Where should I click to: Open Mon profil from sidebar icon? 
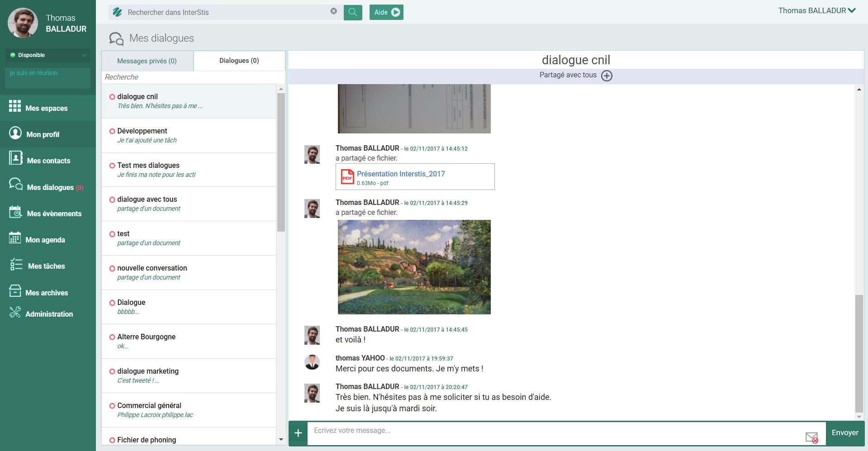click(x=15, y=133)
